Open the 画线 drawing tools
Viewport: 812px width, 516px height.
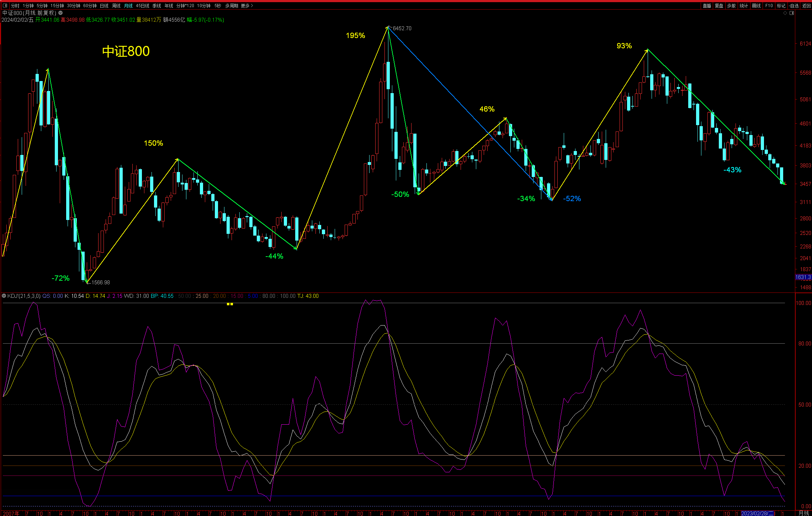[756, 6]
